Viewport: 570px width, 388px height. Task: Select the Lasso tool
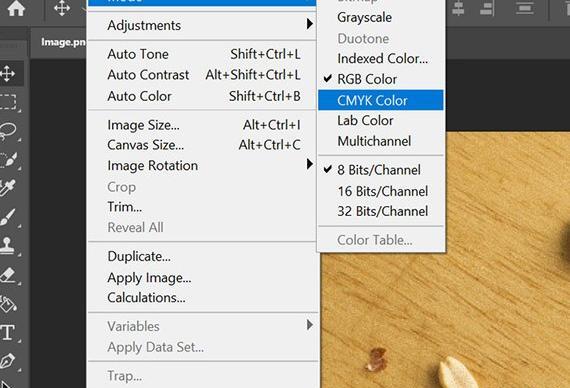click(8, 131)
